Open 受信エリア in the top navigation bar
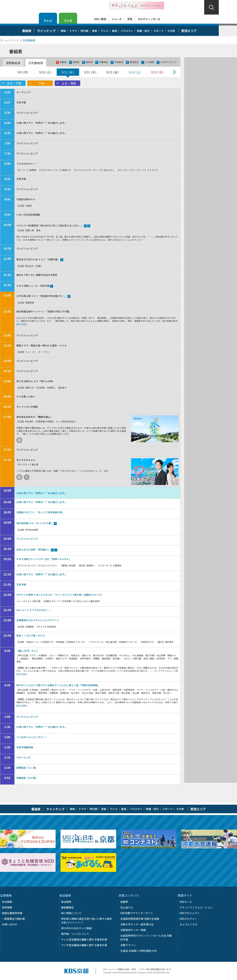The image size is (237, 980). (x=189, y=31)
